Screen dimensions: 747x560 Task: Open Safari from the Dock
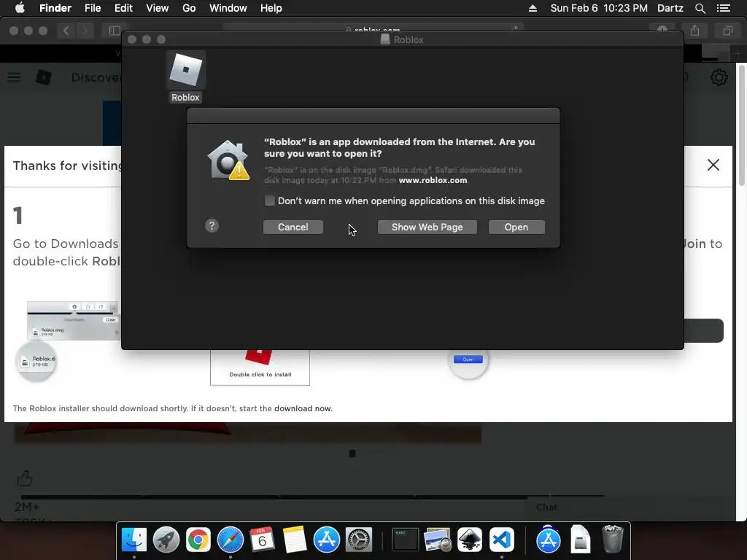pos(230,540)
